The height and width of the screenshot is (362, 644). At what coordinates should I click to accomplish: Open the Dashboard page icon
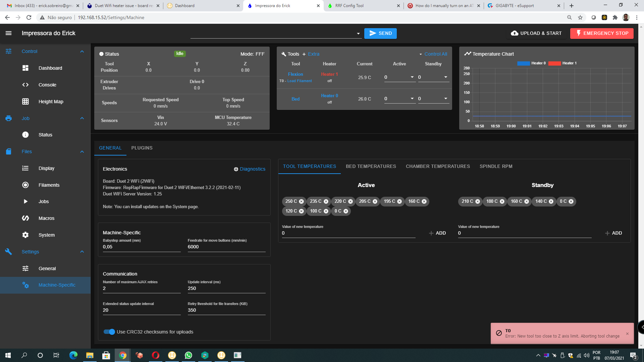coord(25,68)
